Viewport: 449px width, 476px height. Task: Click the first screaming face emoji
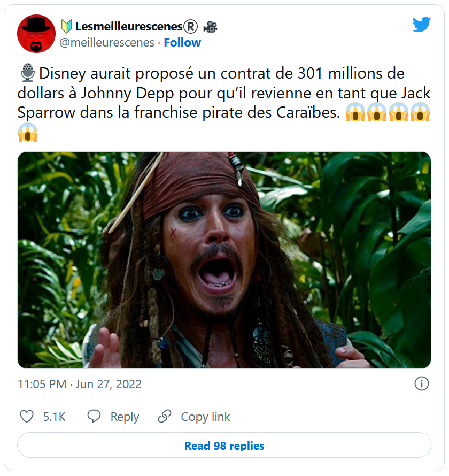pos(355,112)
